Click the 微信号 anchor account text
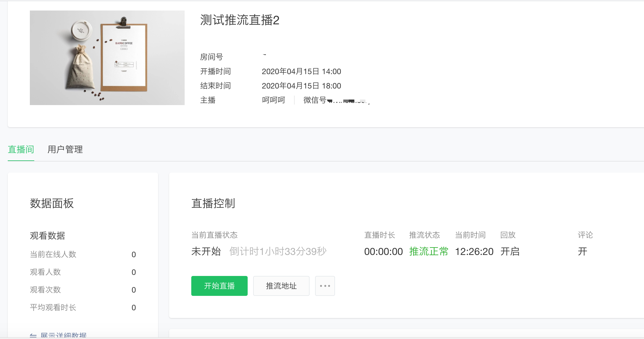 pos(336,100)
